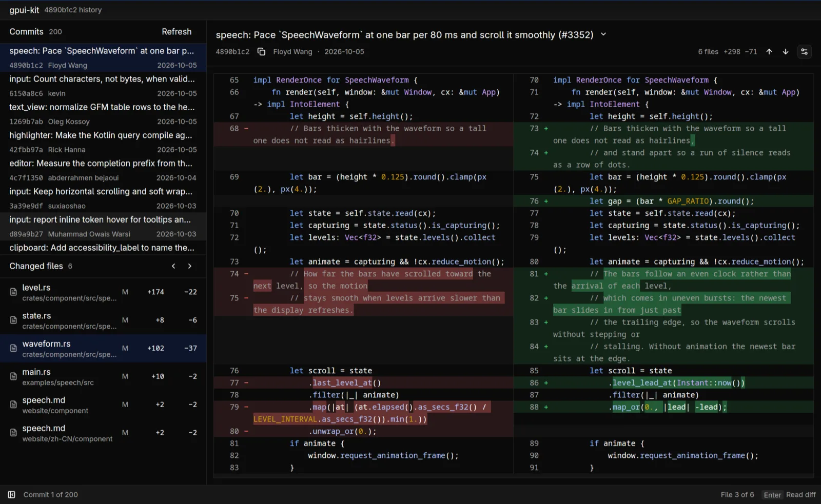Screen dimensions: 821x504
Task: Click the zh-CN speech.md file icon
Action: coord(13,433)
